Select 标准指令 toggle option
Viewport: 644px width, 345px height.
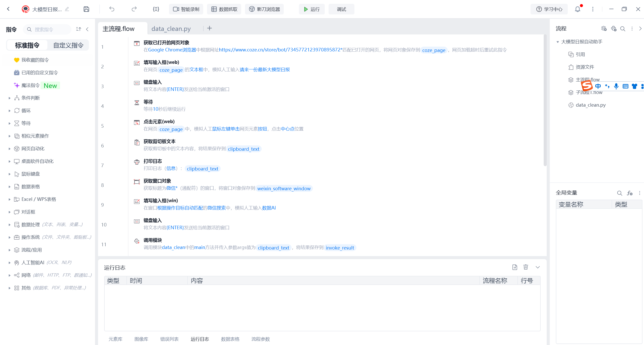point(27,45)
